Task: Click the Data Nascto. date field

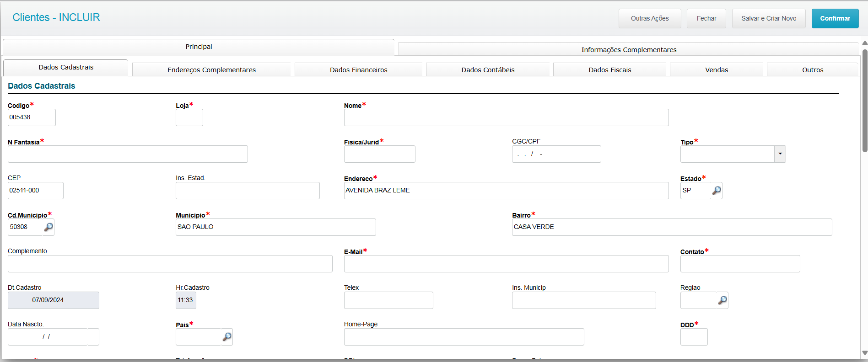Action: pyautogui.click(x=48, y=337)
